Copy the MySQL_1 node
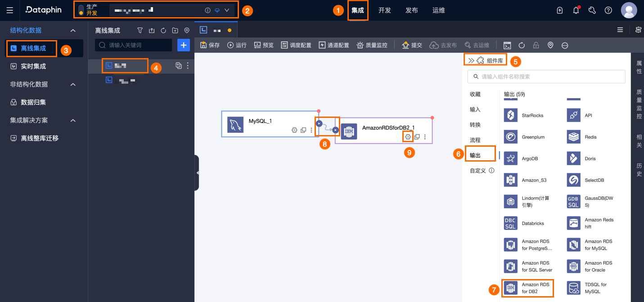The image size is (644, 302). [303, 130]
